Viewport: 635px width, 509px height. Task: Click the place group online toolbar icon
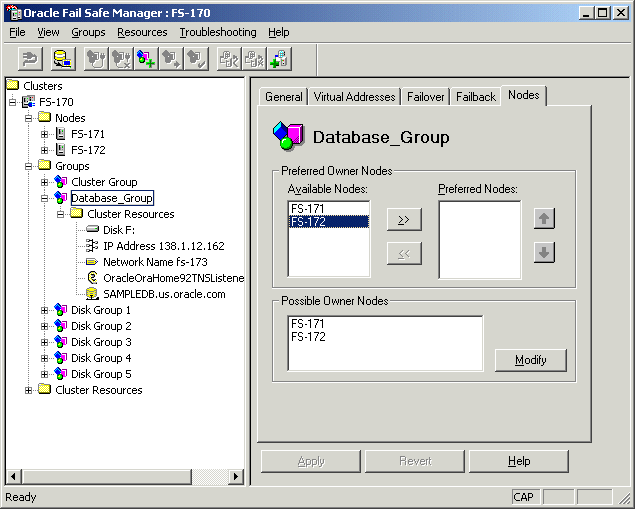(x=96, y=59)
